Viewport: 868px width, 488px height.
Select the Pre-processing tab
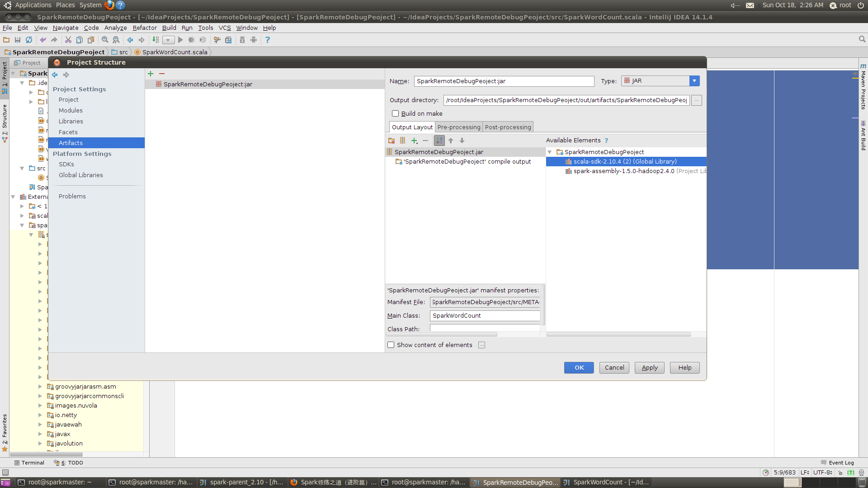click(458, 127)
